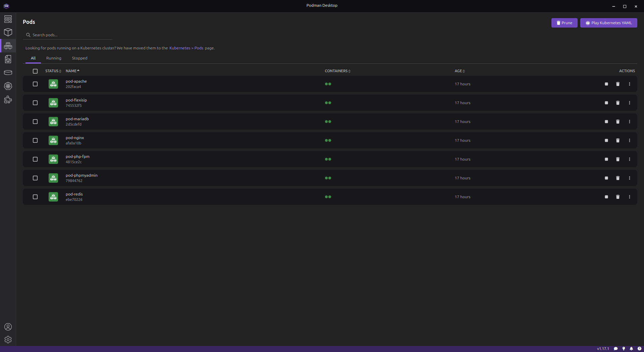Click Play Kubernetes YAML button

[608, 23]
